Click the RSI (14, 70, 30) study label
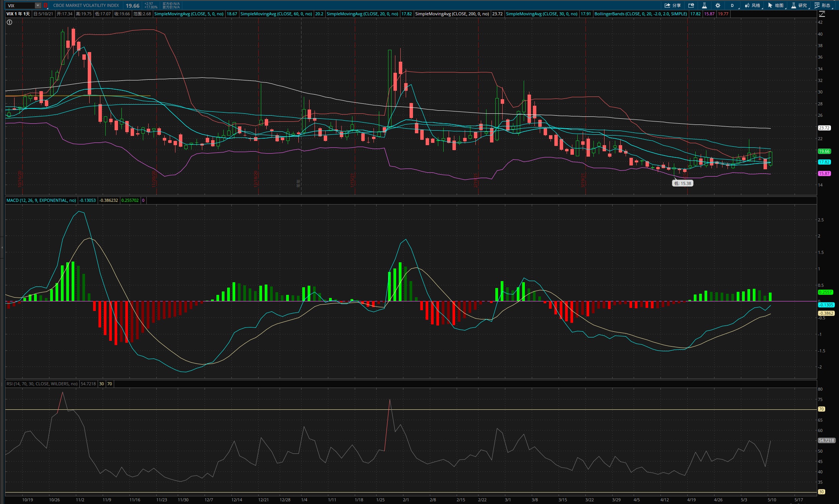The width and height of the screenshot is (839, 504). tap(42, 384)
